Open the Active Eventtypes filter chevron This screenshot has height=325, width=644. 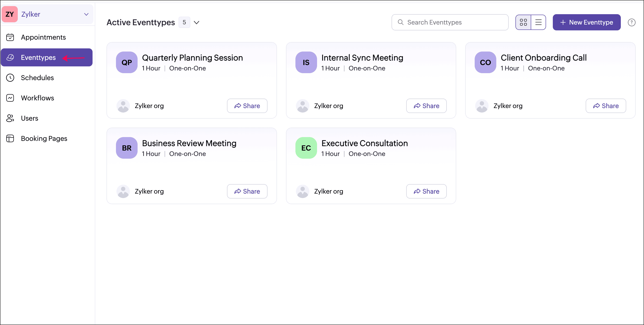197,23
